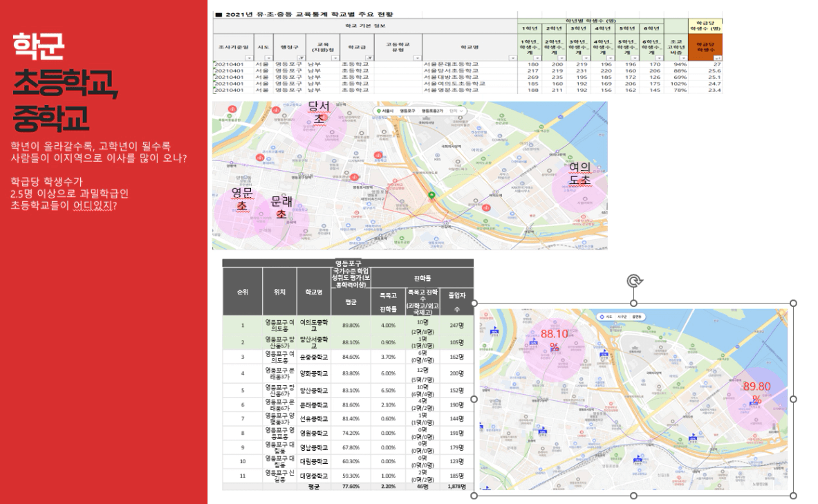Select the top-left resize handle of selected map
This screenshot has width=818, height=504.
tap(474, 303)
